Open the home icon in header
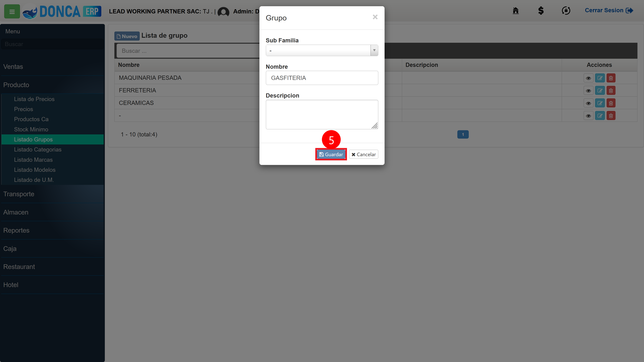Screen dimensions: 644x362 (x=516, y=11)
